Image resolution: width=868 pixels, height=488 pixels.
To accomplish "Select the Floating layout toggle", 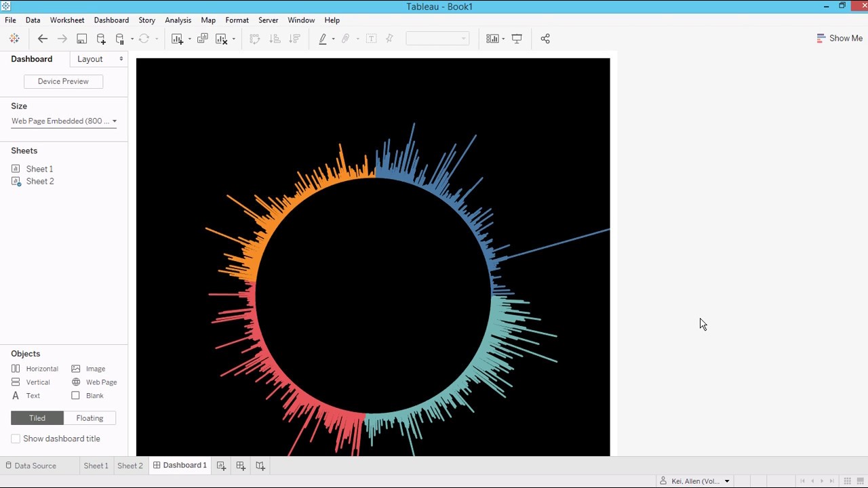I will coord(90,418).
